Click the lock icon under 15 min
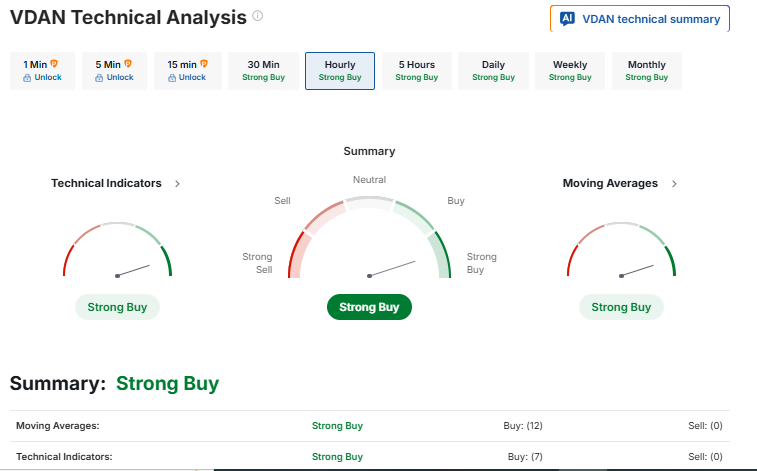 [x=172, y=78]
